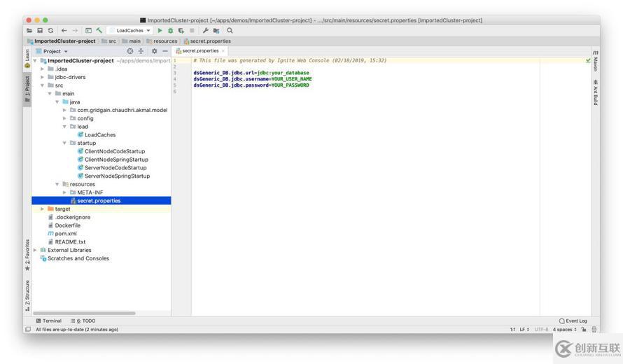Expand the com.gridgain.chaudhri.akmal.model package
Viewport: 623px width, 364px height.
(65, 110)
